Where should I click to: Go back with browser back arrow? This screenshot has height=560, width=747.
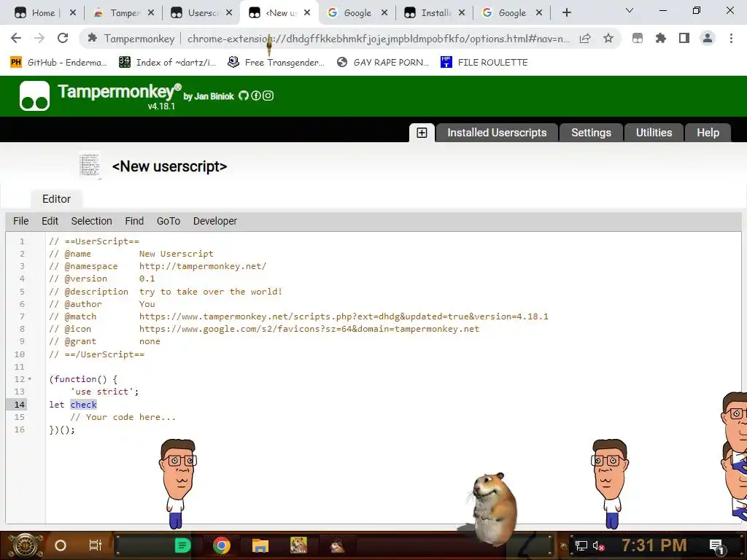[x=16, y=38]
